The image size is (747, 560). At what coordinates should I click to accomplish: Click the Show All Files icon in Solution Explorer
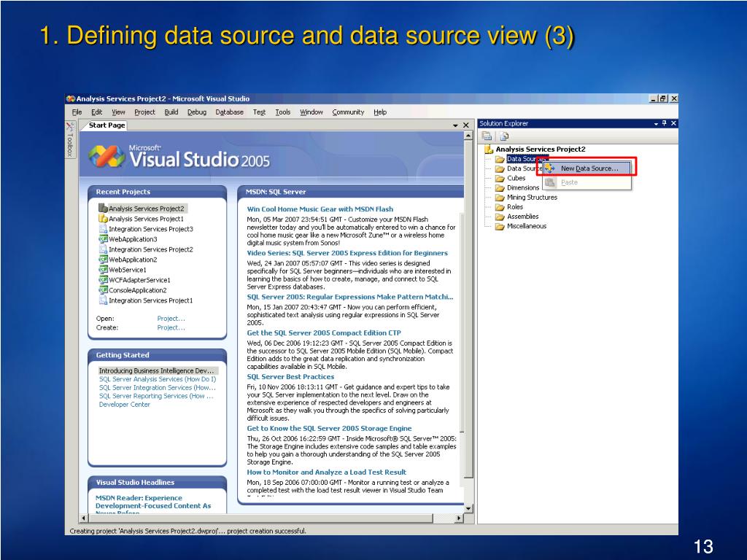(504, 136)
